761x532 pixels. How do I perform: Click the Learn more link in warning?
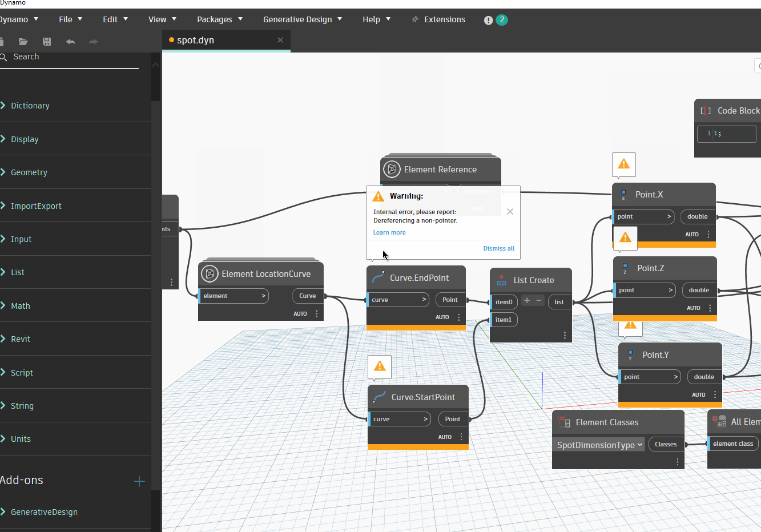pyautogui.click(x=389, y=232)
